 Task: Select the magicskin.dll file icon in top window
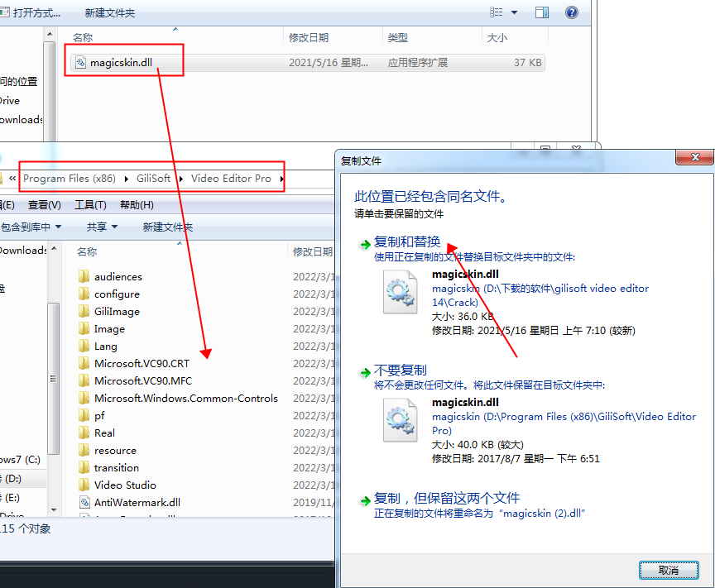tap(80, 63)
